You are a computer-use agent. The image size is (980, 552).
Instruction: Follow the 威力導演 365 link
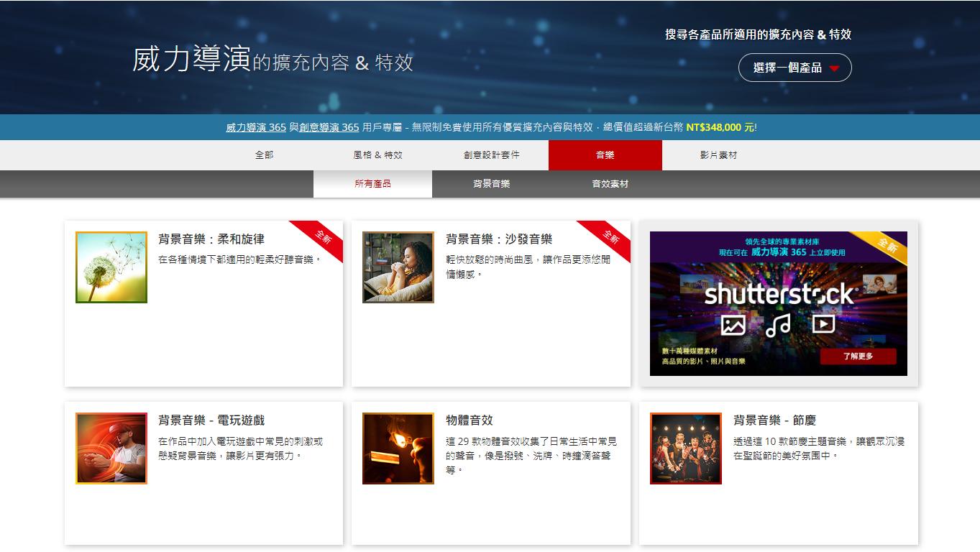click(256, 127)
